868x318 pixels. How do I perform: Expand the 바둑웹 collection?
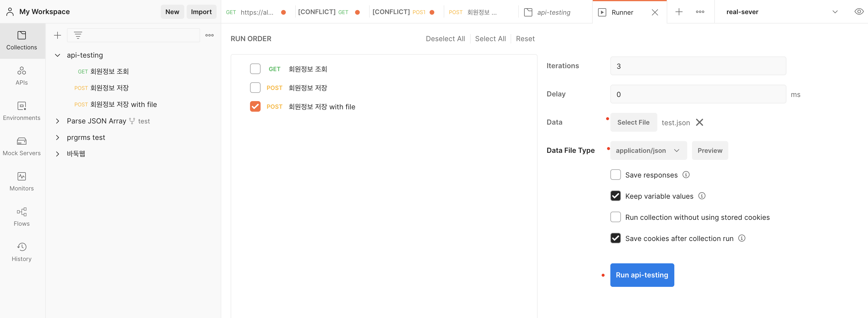(x=58, y=154)
